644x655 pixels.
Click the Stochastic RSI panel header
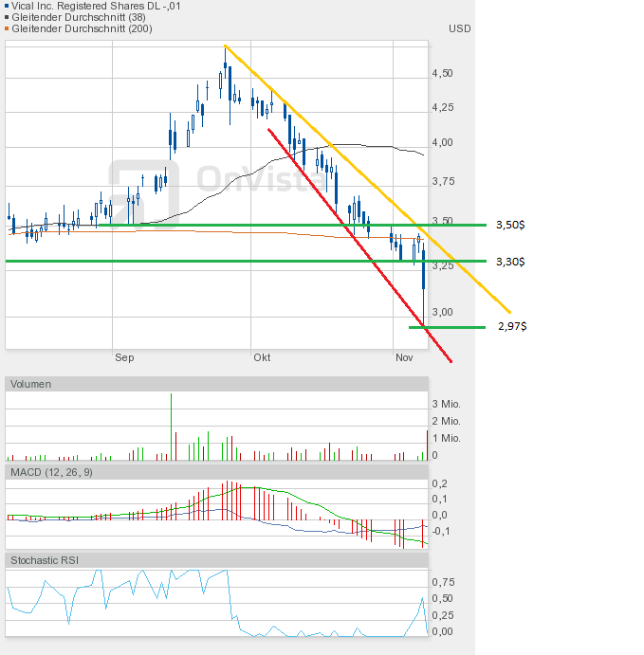tap(45, 560)
